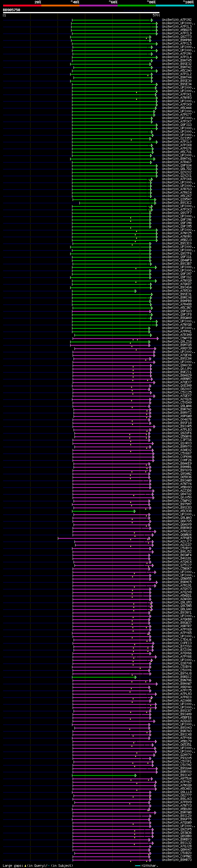This screenshot has height=868, width=197.
Task: Select the UniRef100_A7PG77 label
Action: tap(177, 115)
